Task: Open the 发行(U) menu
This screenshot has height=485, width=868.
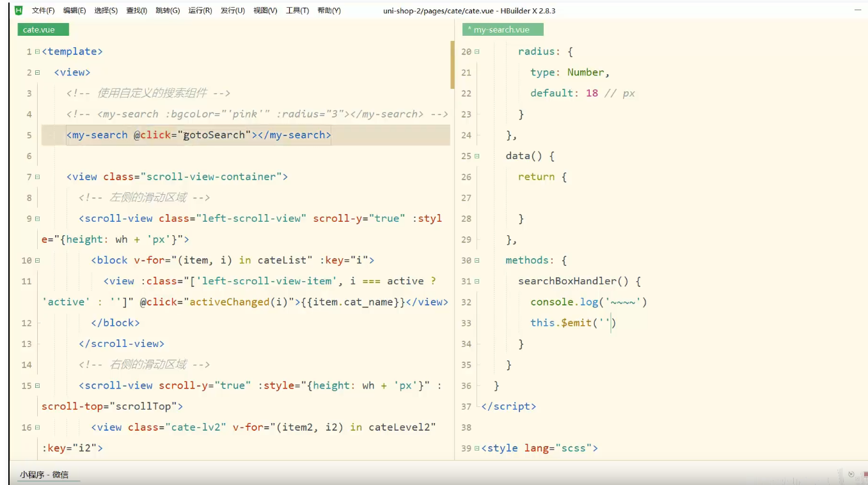Action: (x=232, y=11)
